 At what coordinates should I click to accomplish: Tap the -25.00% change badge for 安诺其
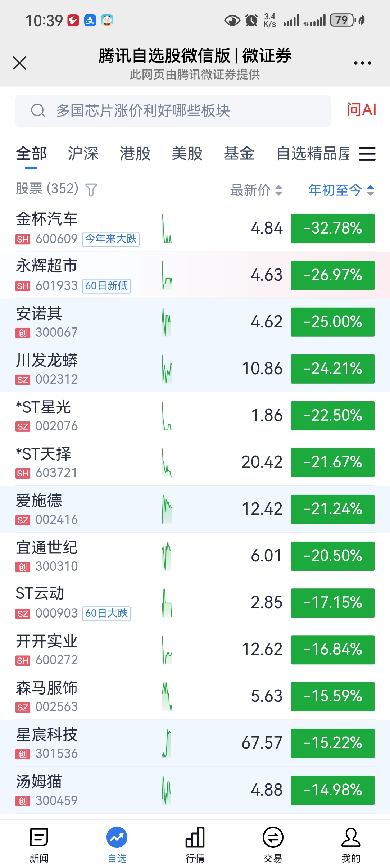tap(332, 322)
